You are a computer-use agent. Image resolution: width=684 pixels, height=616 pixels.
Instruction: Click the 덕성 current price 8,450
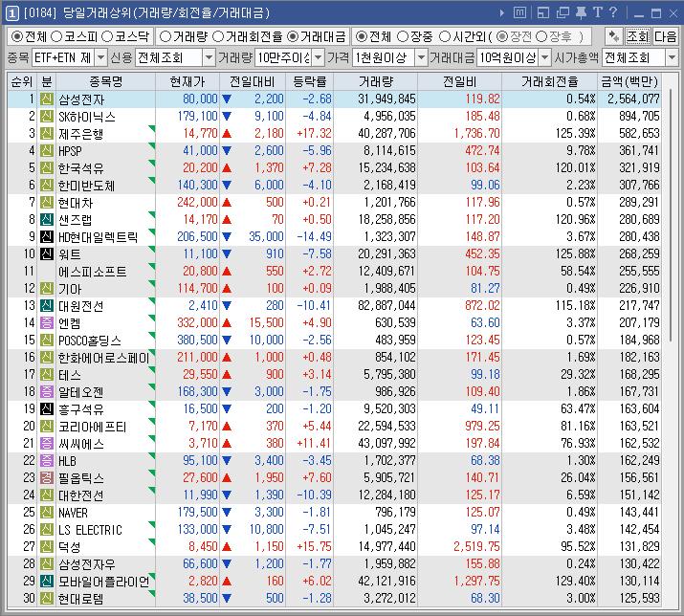pyautogui.click(x=203, y=546)
